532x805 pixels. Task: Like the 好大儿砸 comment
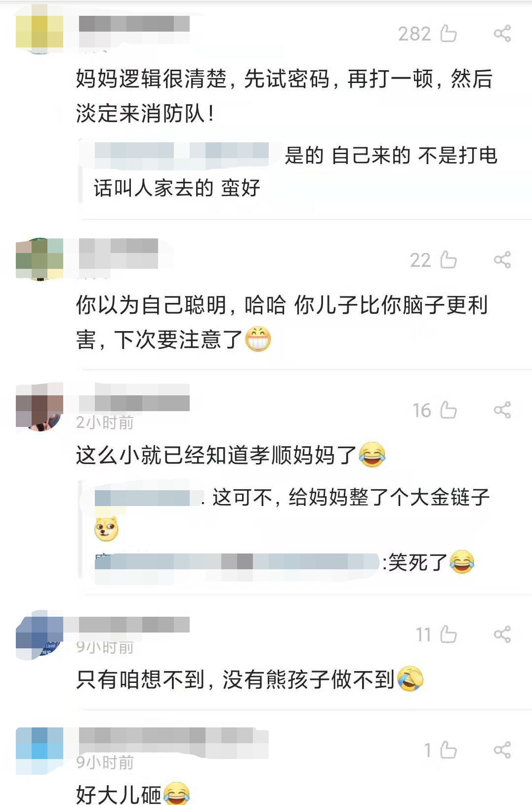click(449, 750)
